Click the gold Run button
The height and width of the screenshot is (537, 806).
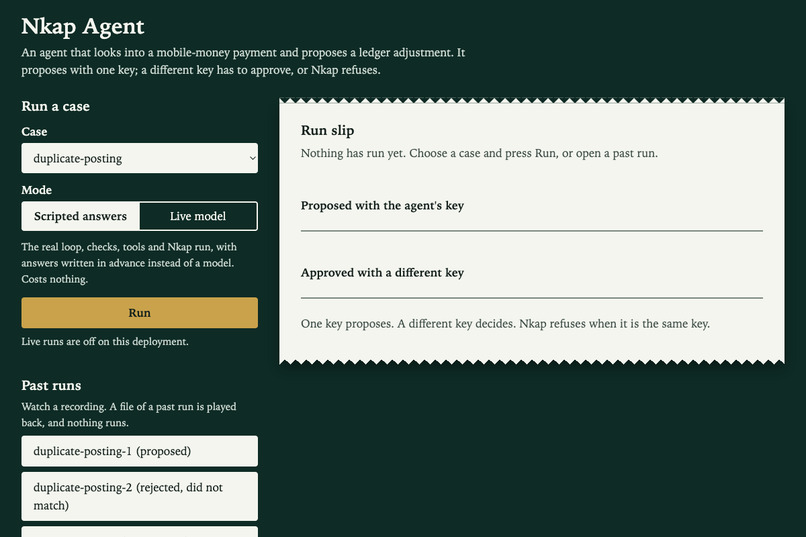(139, 313)
